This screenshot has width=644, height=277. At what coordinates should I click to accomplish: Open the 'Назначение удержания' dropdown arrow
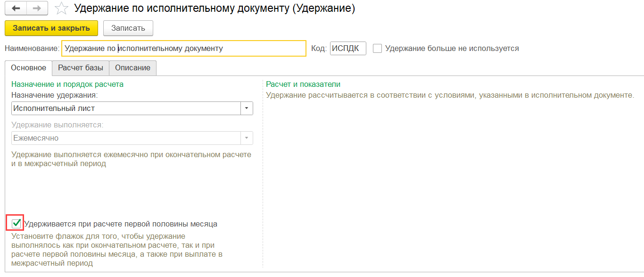[247, 108]
